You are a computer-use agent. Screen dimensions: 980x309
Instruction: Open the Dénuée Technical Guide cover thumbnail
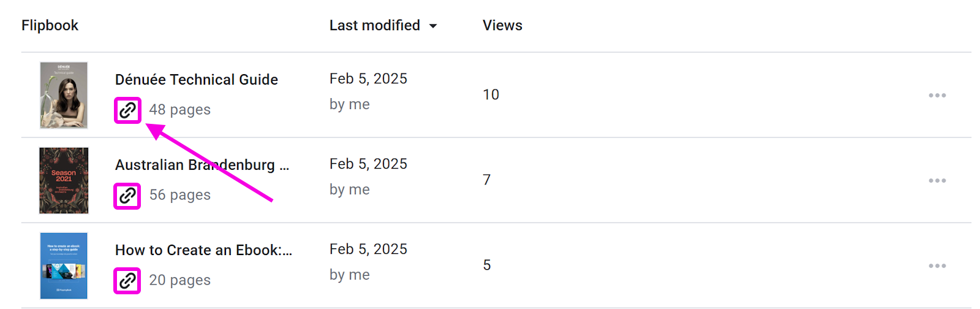[64, 95]
